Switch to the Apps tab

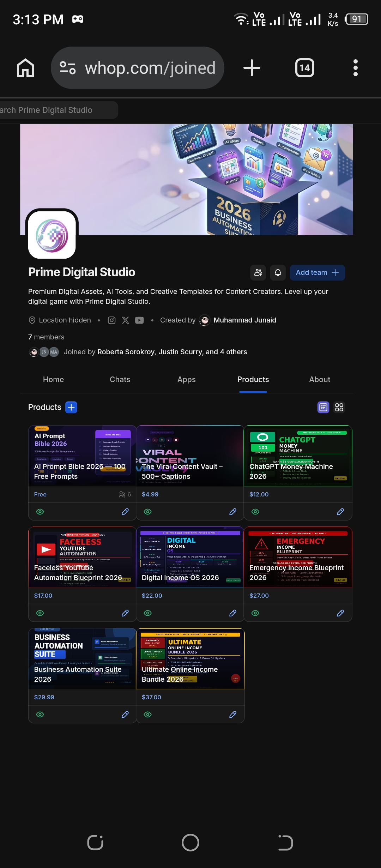coord(187,380)
